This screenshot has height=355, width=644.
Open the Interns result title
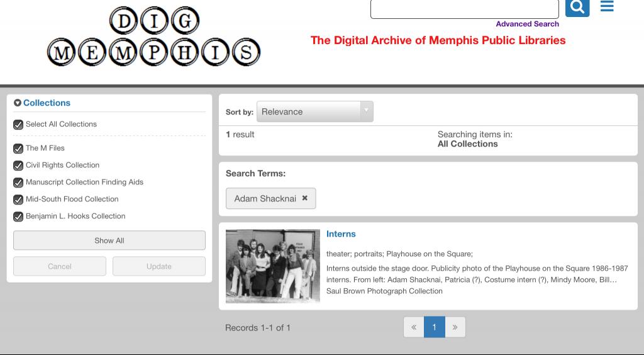(341, 234)
